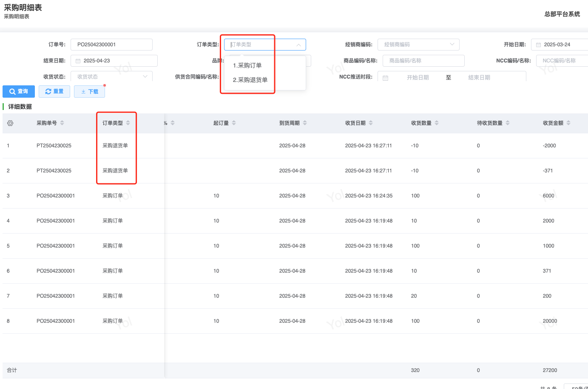Sort by 采购单号 column sort arrows
The width and height of the screenshot is (588, 389).
click(x=62, y=123)
